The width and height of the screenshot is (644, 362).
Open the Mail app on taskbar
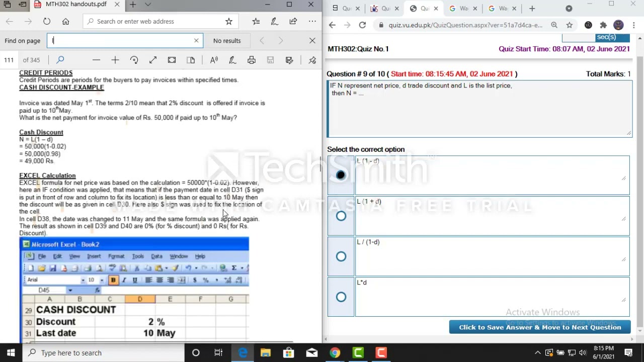tap(311, 352)
